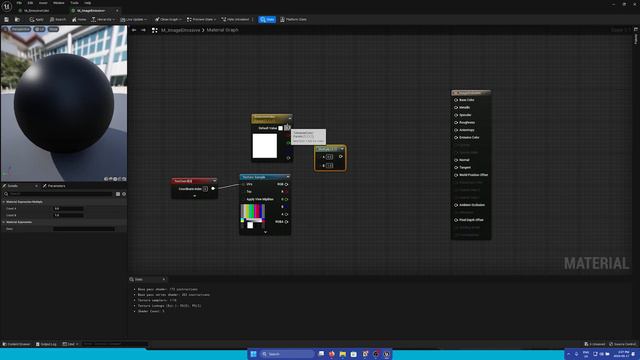Click the graph forward navigation arrow

tap(143, 30)
